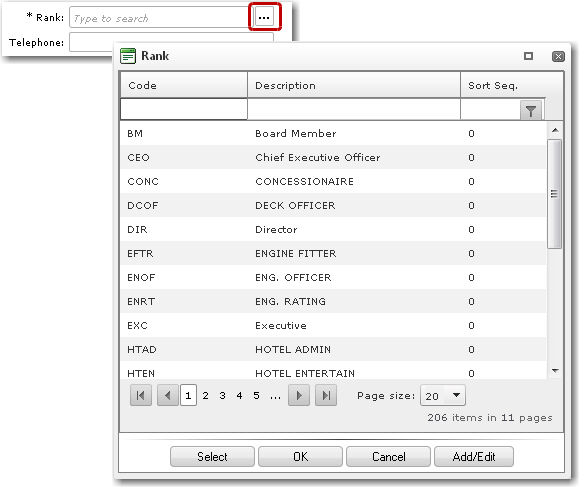Jump to the last page of results
Viewport: 579px width, 487px height.
coord(326,395)
